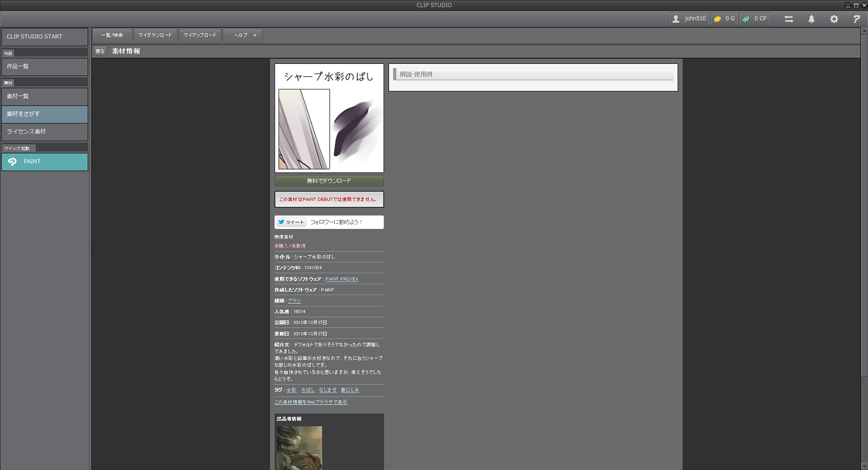This screenshot has width=868, height=470.
Task: Open the cloud sync transfer arrows icon
Action: point(789,19)
